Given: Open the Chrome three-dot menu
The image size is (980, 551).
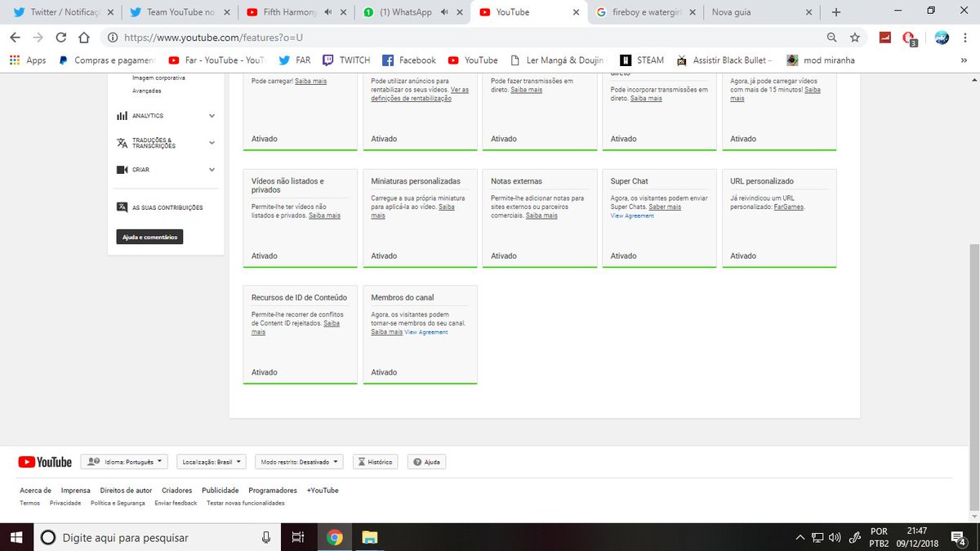Looking at the screenshot, I should tap(965, 38).
